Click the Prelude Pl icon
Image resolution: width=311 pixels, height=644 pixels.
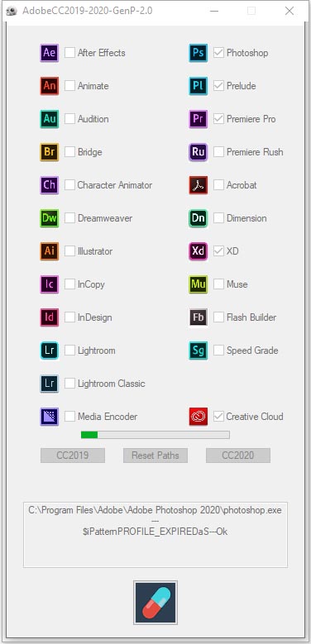[x=199, y=86]
